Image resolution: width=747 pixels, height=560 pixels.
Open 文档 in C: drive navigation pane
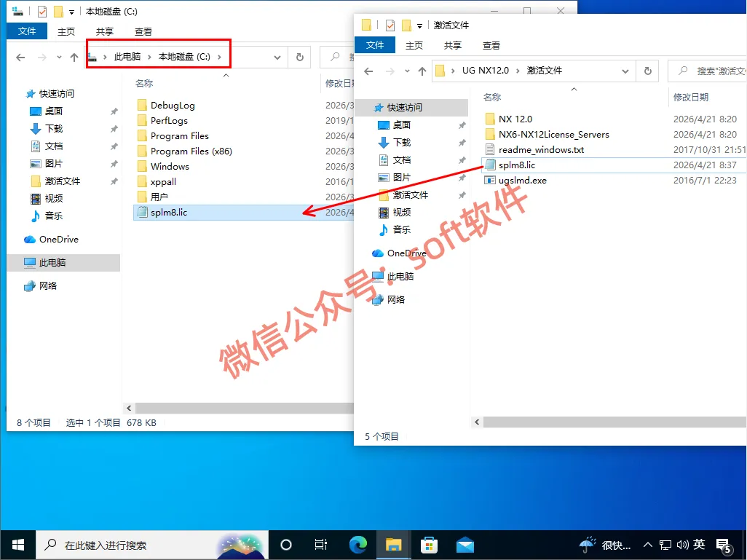click(54, 146)
